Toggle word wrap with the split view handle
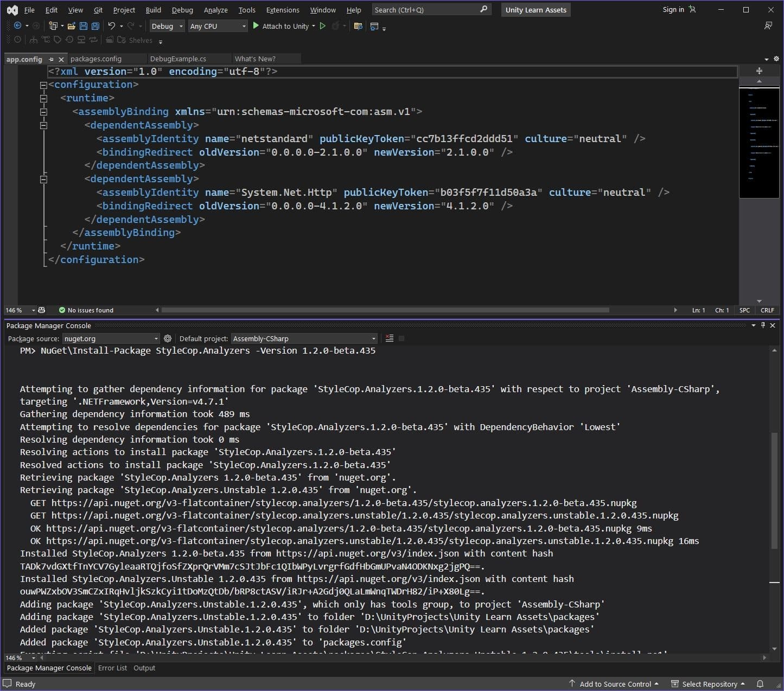This screenshot has height=691, width=784. 758,71
